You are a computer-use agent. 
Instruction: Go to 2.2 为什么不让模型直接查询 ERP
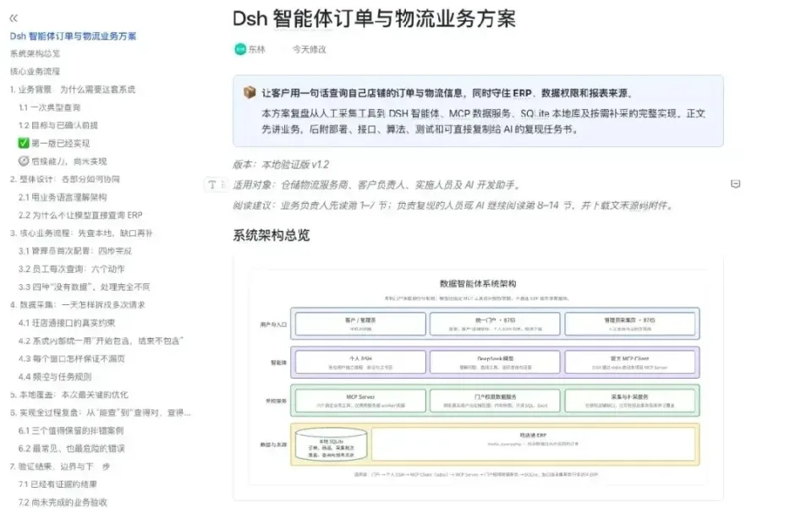pyautogui.click(x=80, y=216)
